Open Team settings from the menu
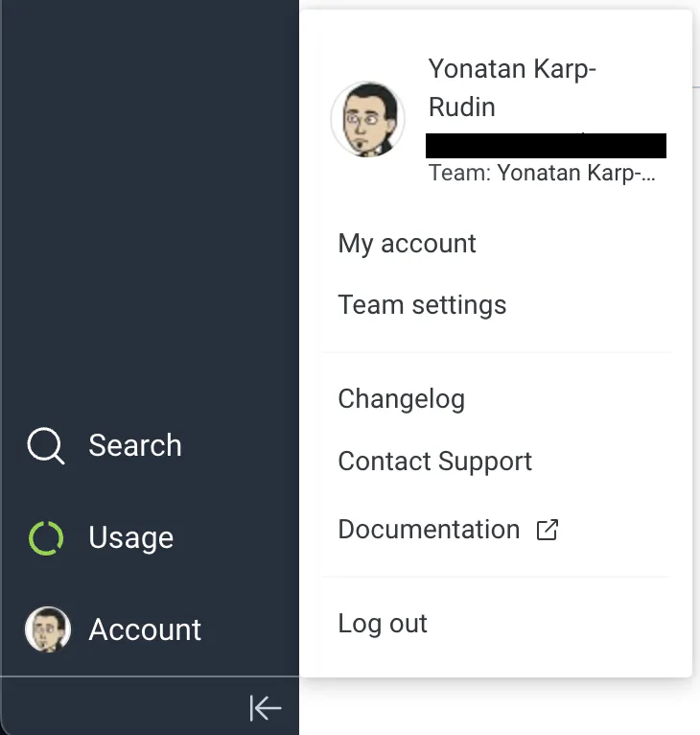 point(422,305)
